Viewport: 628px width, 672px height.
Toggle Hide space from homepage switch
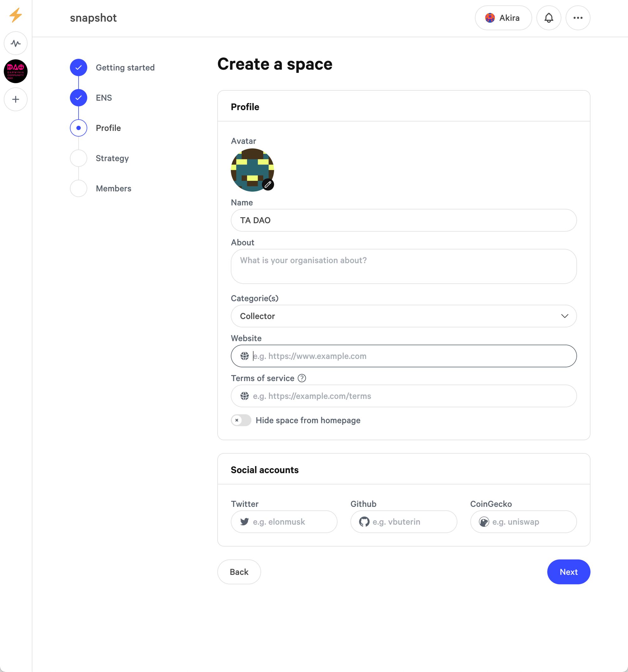pos(241,420)
